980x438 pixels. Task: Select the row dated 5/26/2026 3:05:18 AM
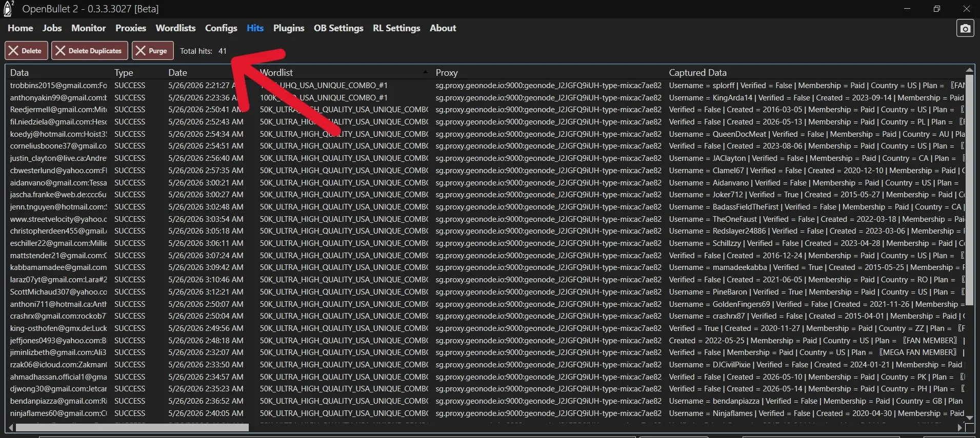pyautogui.click(x=486, y=231)
